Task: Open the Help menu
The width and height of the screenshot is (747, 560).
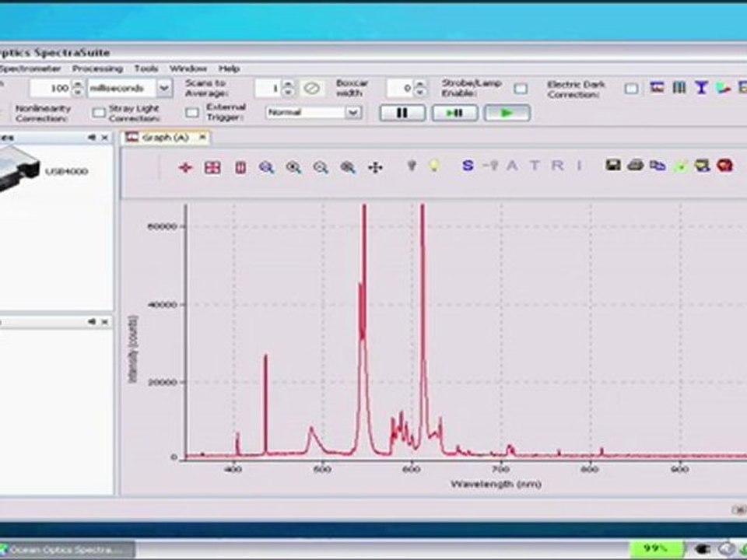Action: (x=229, y=68)
